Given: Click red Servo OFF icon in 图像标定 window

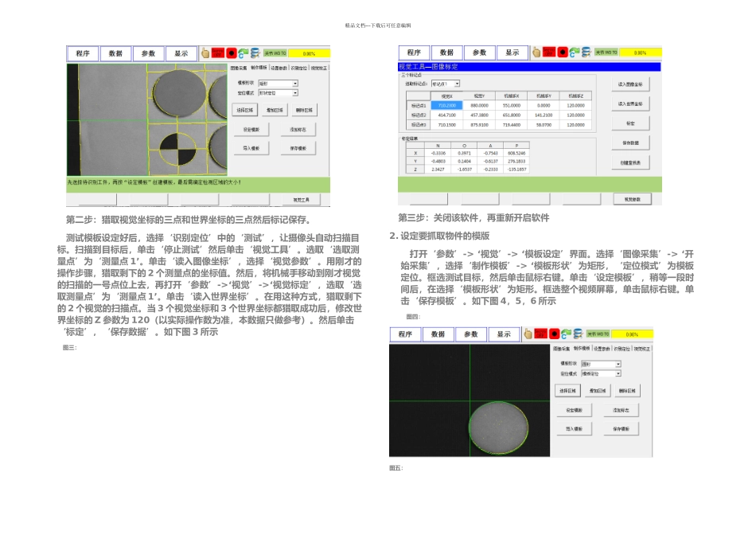Looking at the screenshot, I should coord(548,52).
